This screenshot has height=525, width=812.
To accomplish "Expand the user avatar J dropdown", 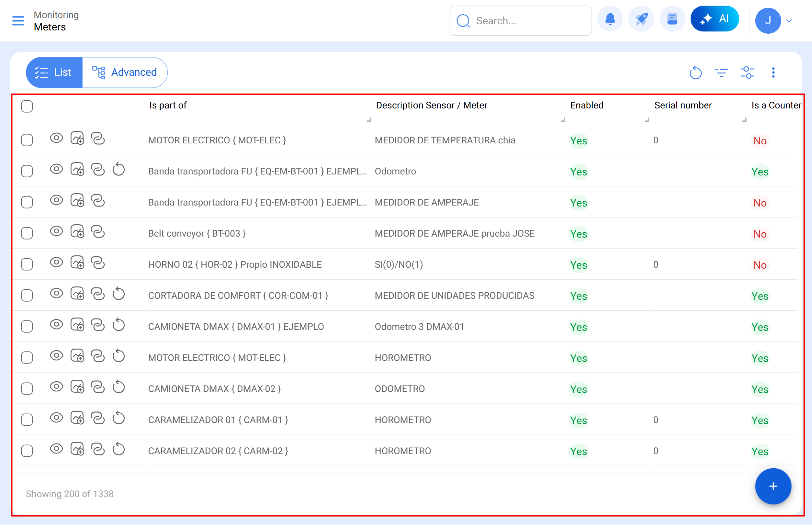I will [788, 21].
